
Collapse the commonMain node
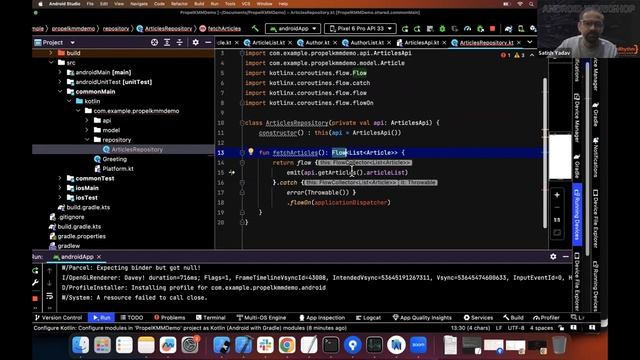[60, 91]
